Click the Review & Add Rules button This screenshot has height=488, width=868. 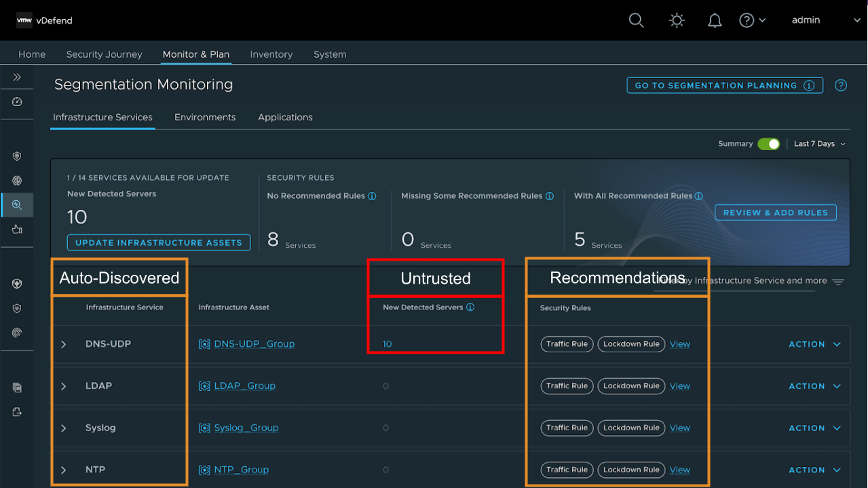[x=775, y=212]
